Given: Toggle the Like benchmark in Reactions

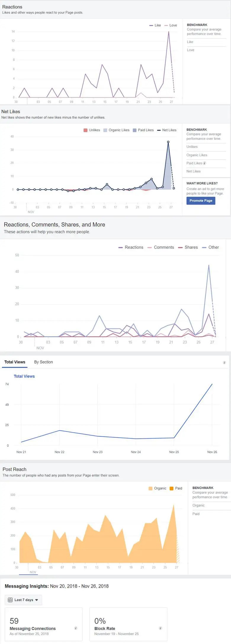Looking at the screenshot, I should click(190, 42).
